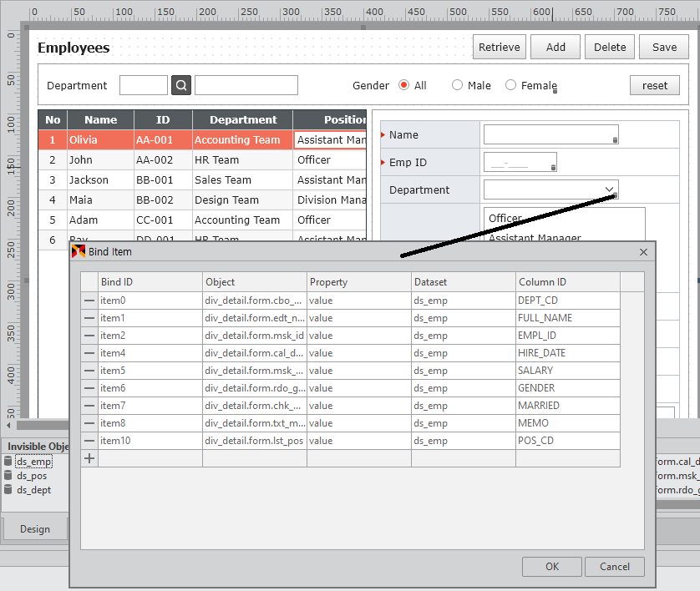Click the department search magnifier icon
Image resolution: width=700 pixels, height=591 pixels.
[x=181, y=85]
